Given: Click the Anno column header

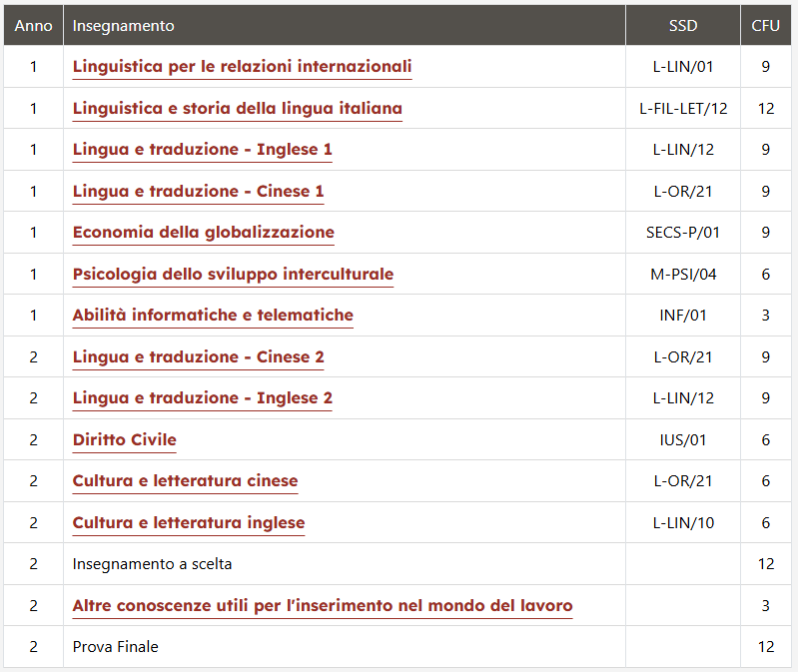Looking at the screenshot, I should point(34,25).
